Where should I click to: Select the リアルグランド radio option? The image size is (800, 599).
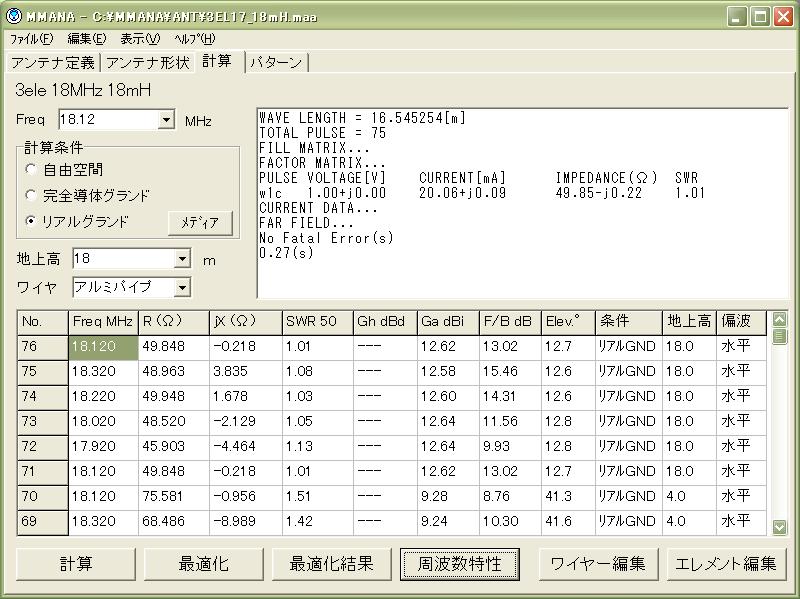(x=31, y=221)
